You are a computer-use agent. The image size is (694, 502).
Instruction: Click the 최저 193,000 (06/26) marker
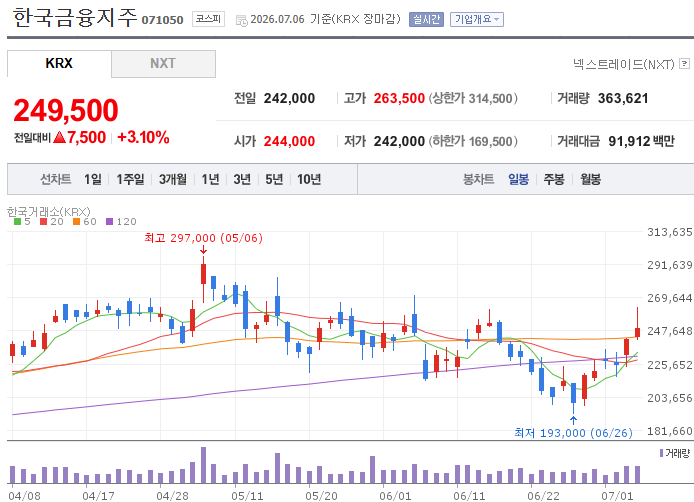(573, 432)
